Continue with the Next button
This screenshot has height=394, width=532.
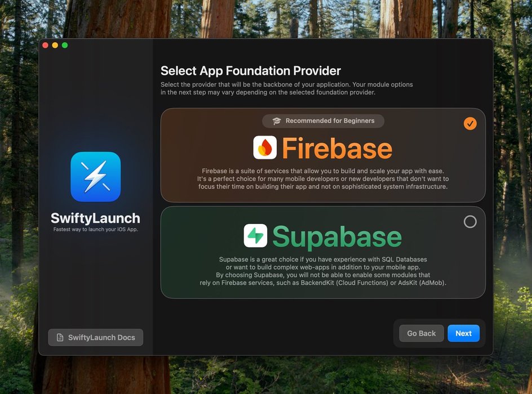pyautogui.click(x=463, y=333)
